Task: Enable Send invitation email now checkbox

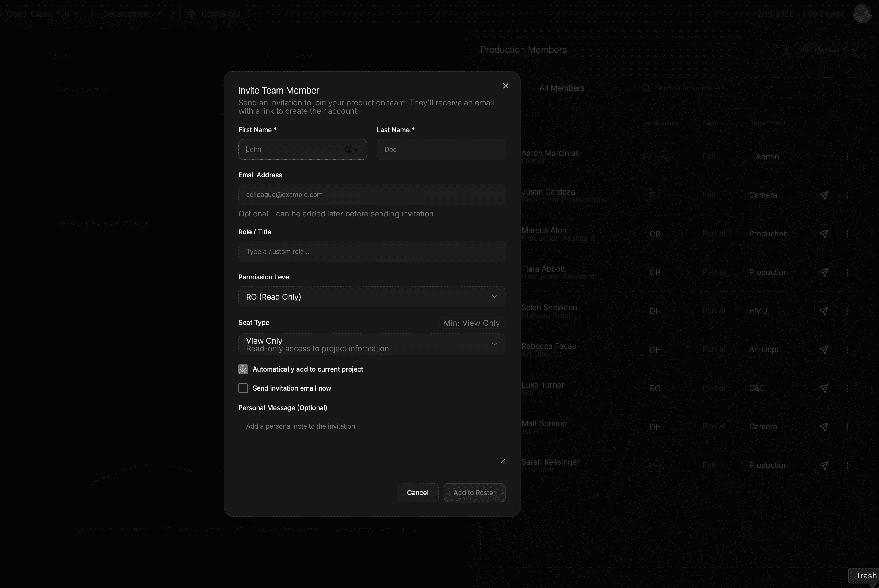Action: (x=243, y=388)
